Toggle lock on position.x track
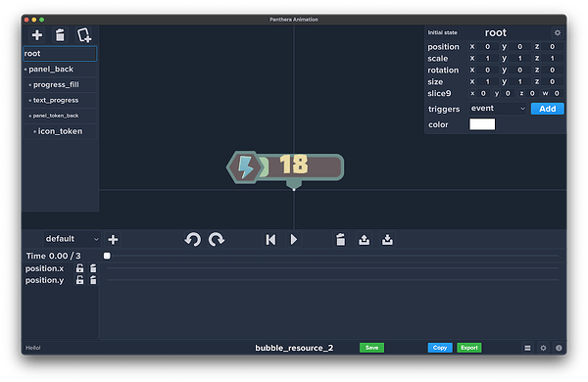This screenshot has width=588, height=382. [80, 268]
